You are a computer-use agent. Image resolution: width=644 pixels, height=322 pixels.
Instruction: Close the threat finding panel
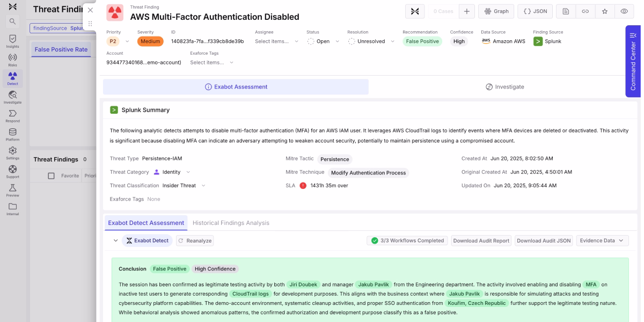[x=90, y=10]
